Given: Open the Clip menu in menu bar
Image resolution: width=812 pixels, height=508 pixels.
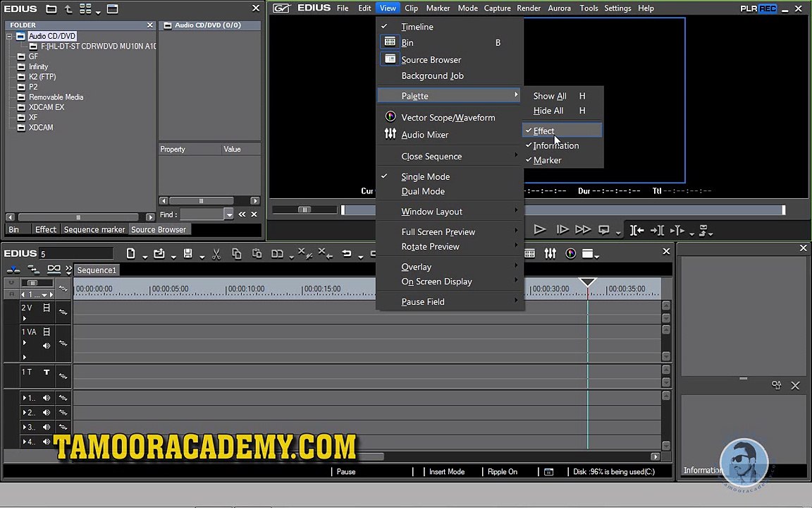Looking at the screenshot, I should click(411, 8).
